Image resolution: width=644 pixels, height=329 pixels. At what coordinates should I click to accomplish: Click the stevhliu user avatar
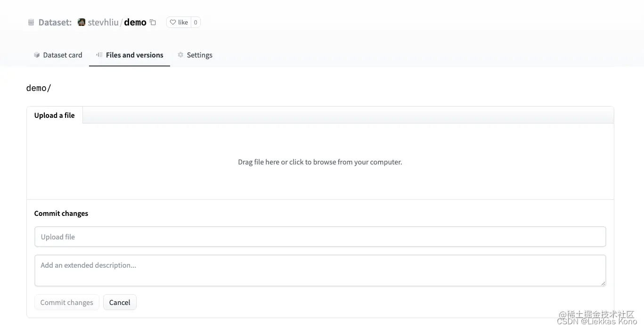click(x=82, y=22)
